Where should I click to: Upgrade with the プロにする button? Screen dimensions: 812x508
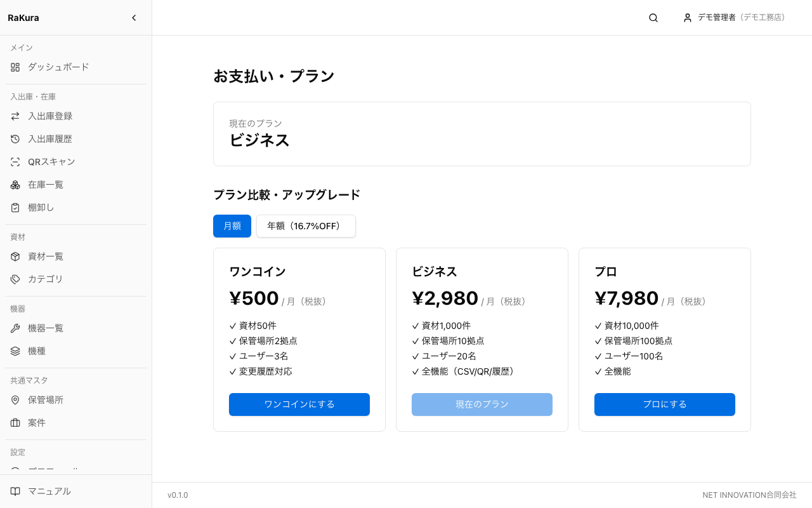pos(665,404)
